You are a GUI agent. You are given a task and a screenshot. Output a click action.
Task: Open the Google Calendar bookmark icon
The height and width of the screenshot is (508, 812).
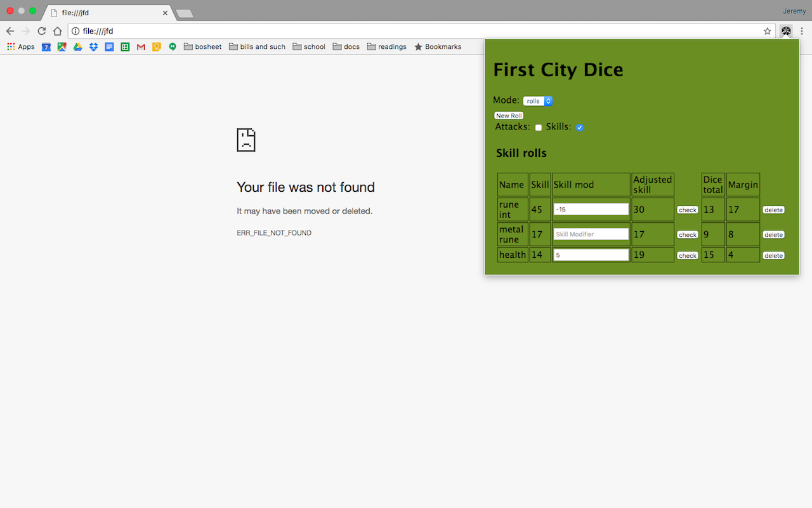(x=46, y=46)
